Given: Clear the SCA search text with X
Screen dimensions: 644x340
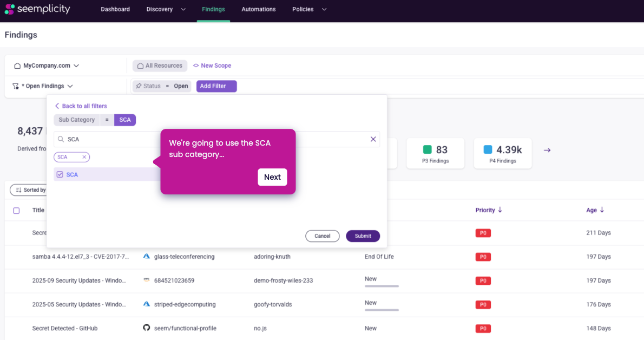Looking at the screenshot, I should [x=373, y=139].
